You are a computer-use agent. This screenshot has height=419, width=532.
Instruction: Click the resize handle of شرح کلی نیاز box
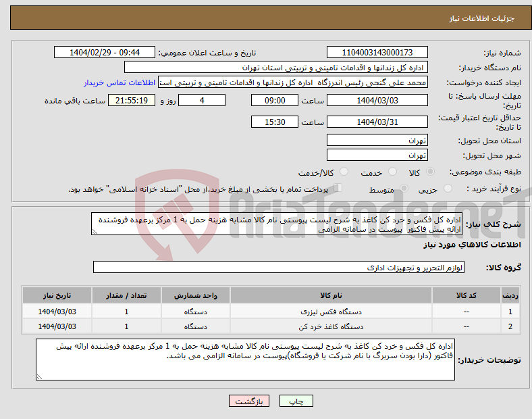tap(95, 232)
